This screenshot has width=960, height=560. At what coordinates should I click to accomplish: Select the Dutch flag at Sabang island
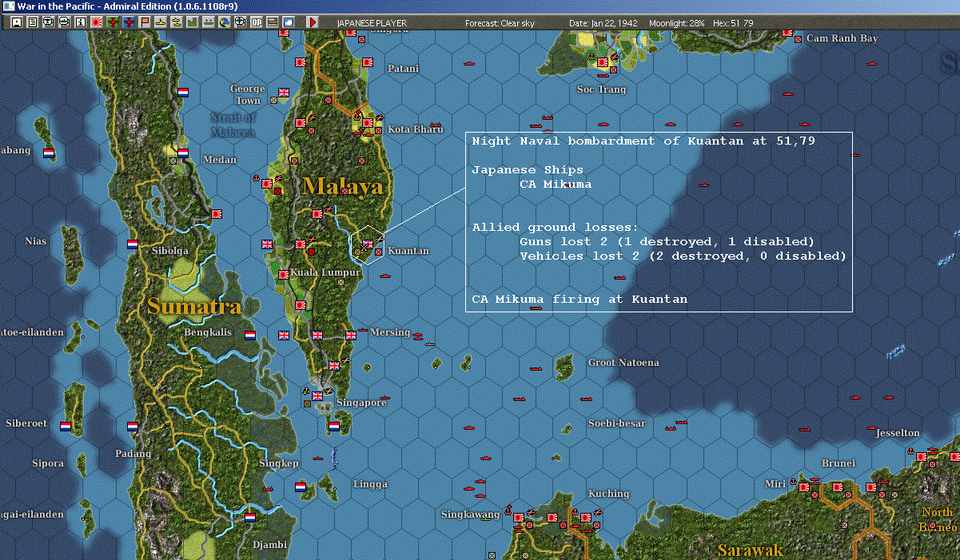coord(49,153)
